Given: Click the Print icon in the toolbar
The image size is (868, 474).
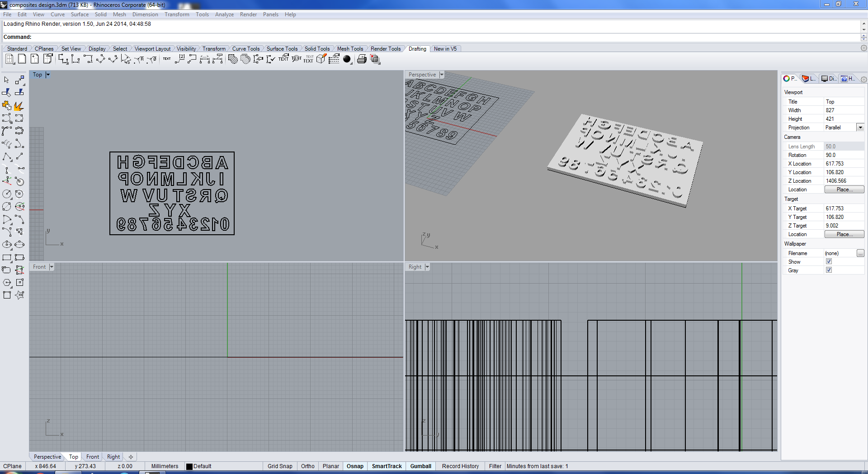Looking at the screenshot, I should [362, 59].
